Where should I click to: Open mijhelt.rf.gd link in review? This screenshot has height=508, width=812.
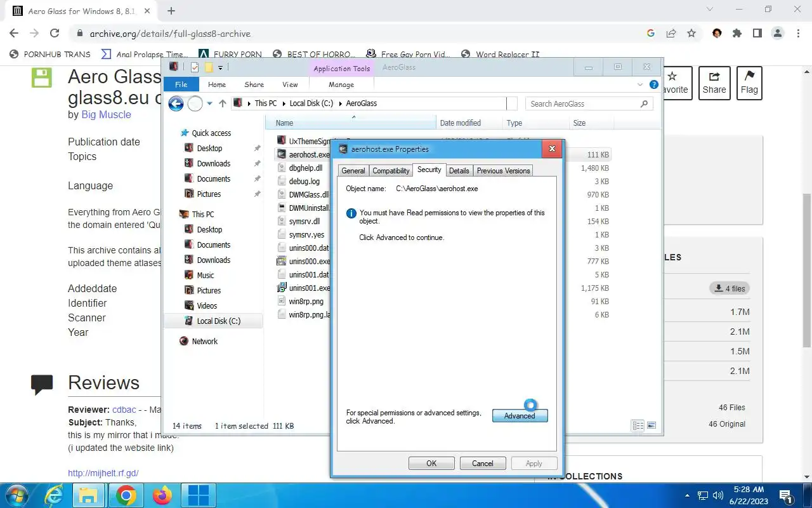coord(103,473)
